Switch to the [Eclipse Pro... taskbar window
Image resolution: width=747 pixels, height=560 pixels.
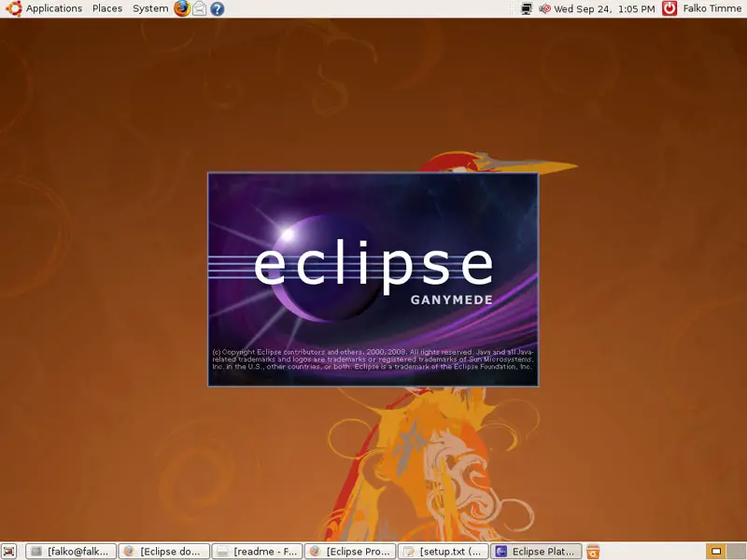350,552
